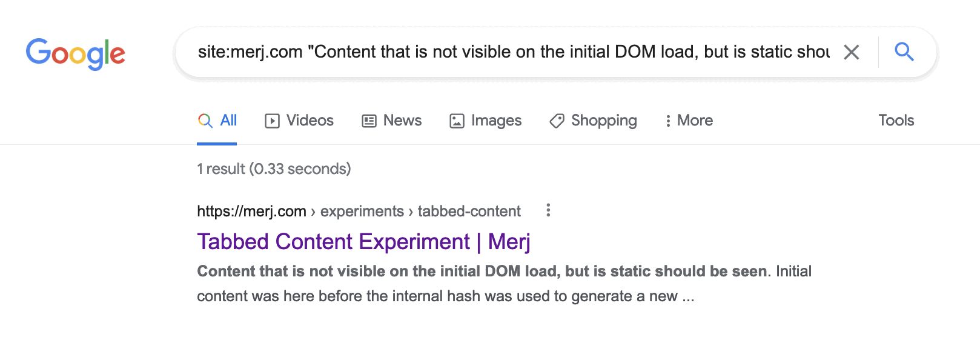Click the Shopping tab label

click(604, 121)
